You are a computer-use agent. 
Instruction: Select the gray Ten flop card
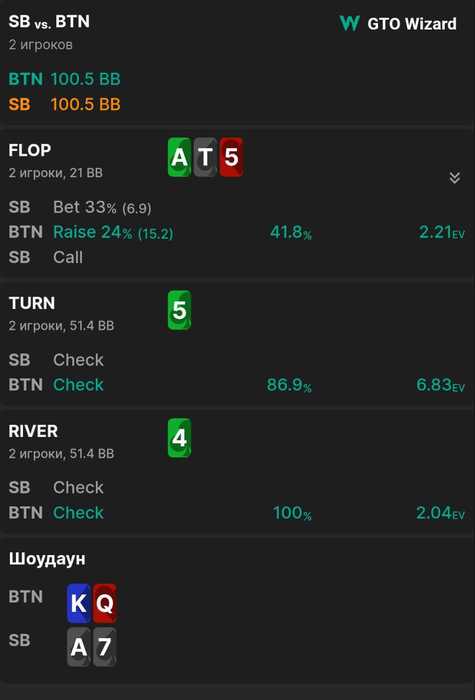[x=205, y=157]
